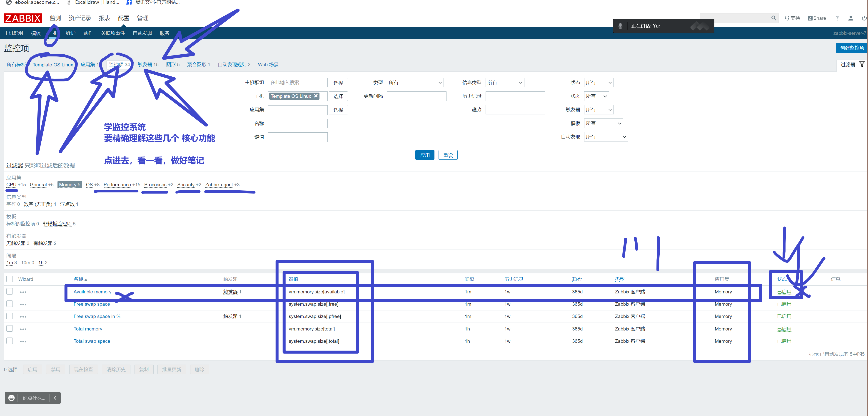868x416 pixels.
Task: Go to 自动发现 submenu
Action: tap(142, 33)
